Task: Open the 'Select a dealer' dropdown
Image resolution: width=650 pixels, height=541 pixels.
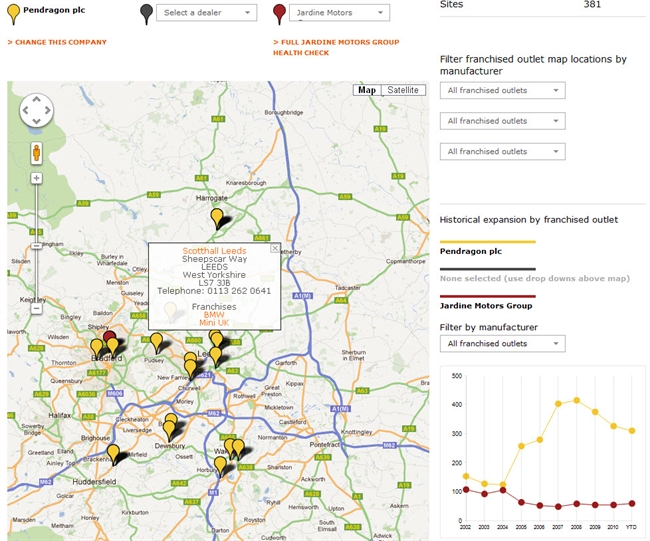Action: click(206, 13)
